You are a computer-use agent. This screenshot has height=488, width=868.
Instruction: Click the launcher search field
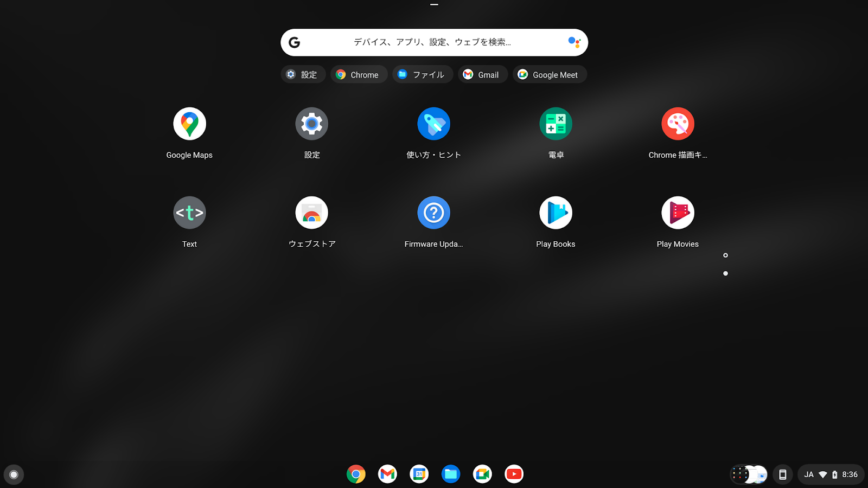(434, 42)
